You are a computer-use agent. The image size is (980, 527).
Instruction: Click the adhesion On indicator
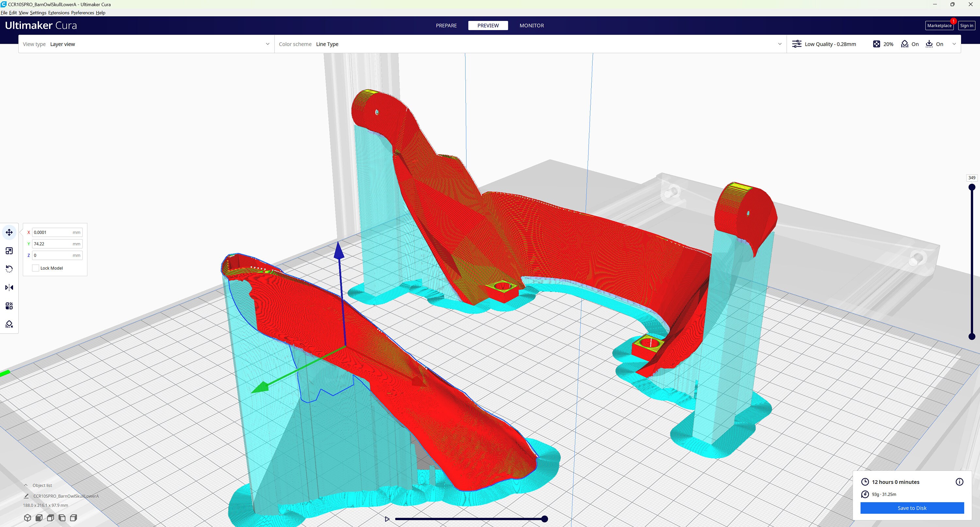[934, 44]
